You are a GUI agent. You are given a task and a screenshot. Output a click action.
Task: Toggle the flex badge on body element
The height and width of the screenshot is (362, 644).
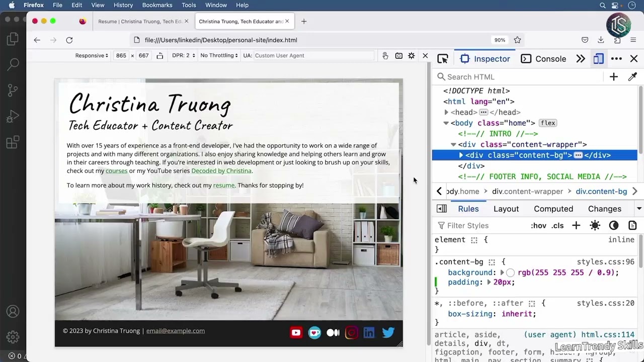(x=548, y=123)
